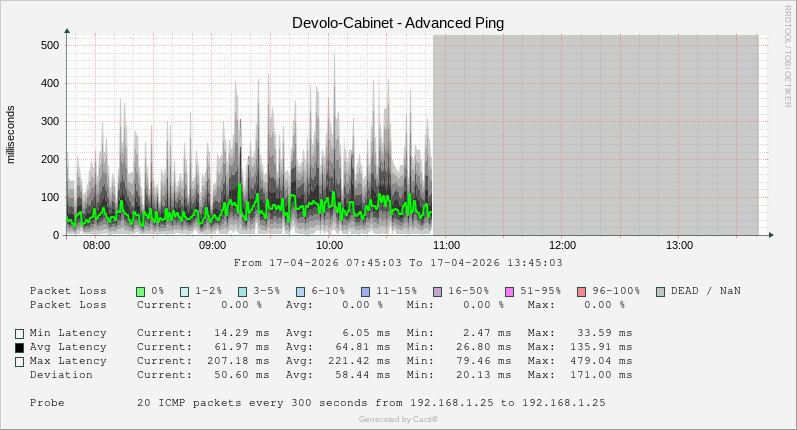Click the date range text below the graph
This screenshot has height=430, width=797.
click(x=398, y=263)
